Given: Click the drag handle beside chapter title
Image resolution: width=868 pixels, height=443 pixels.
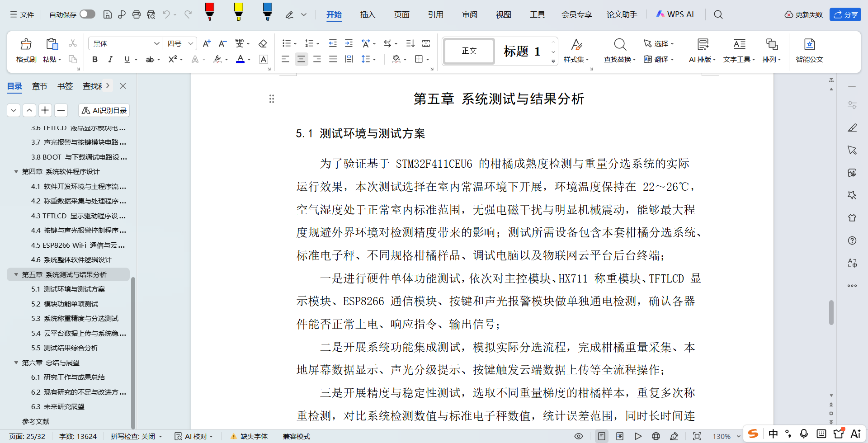Looking at the screenshot, I should coord(272,99).
